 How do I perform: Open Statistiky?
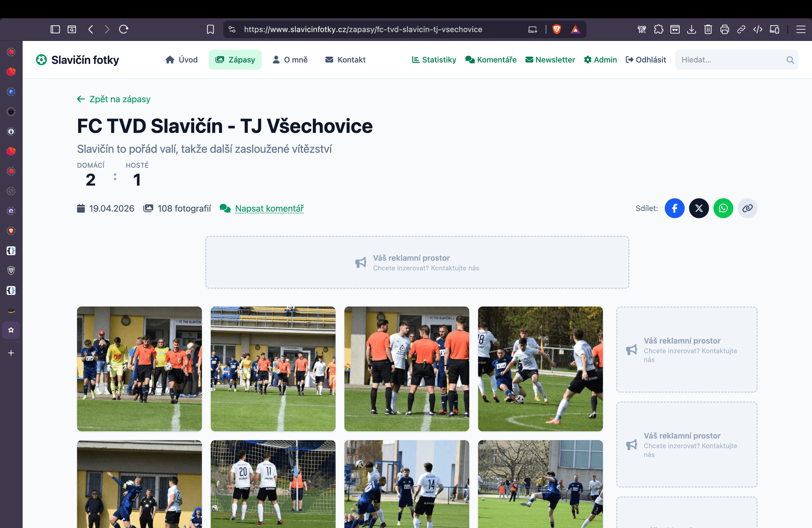(x=434, y=60)
